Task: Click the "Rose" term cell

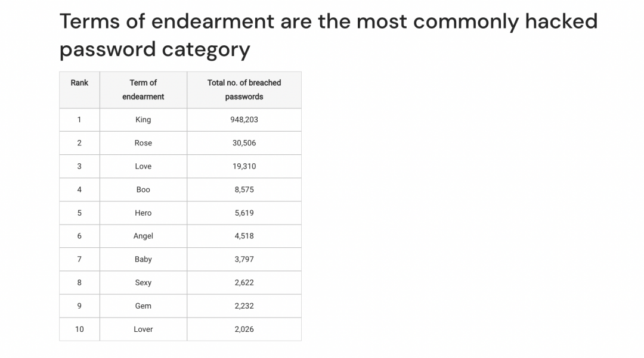Action: [143, 143]
